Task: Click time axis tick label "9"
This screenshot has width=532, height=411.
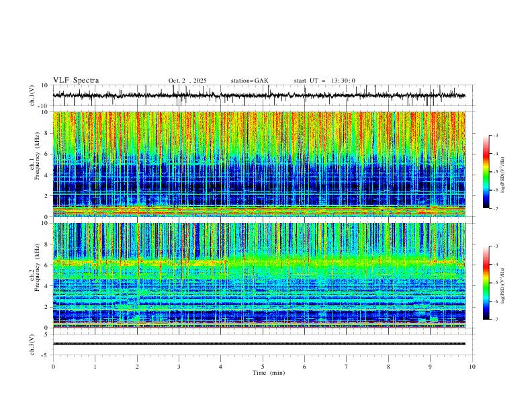Action: 430,367
